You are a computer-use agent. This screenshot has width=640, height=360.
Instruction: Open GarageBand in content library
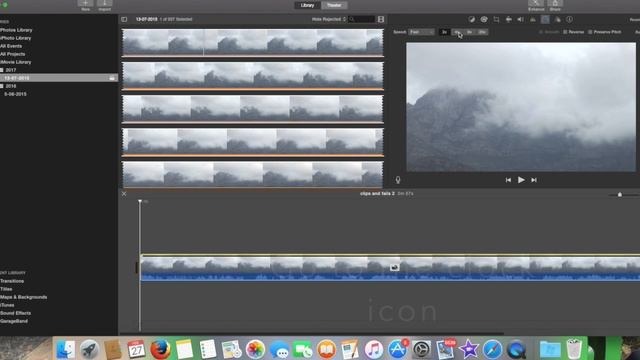(x=14, y=321)
